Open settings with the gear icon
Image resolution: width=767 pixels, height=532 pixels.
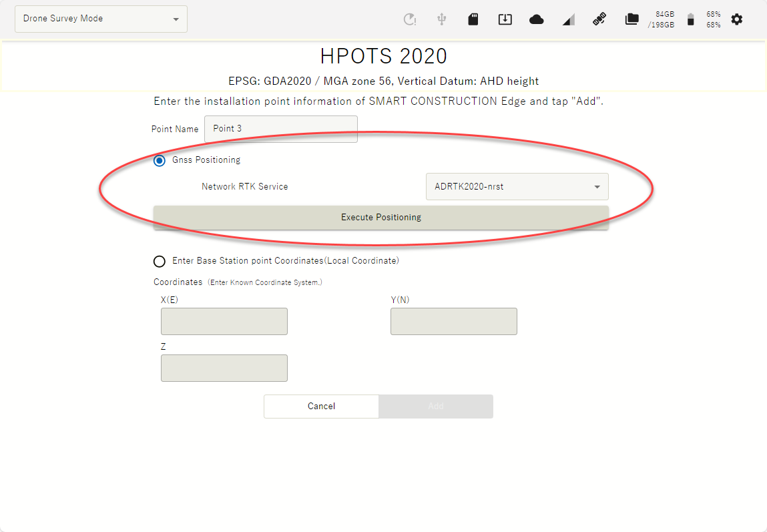[737, 19]
